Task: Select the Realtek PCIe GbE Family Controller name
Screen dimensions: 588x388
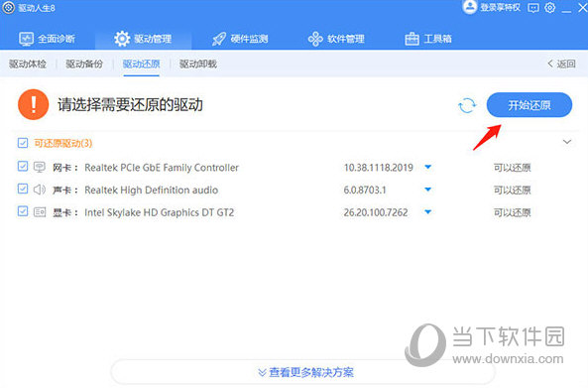Action: [162, 168]
